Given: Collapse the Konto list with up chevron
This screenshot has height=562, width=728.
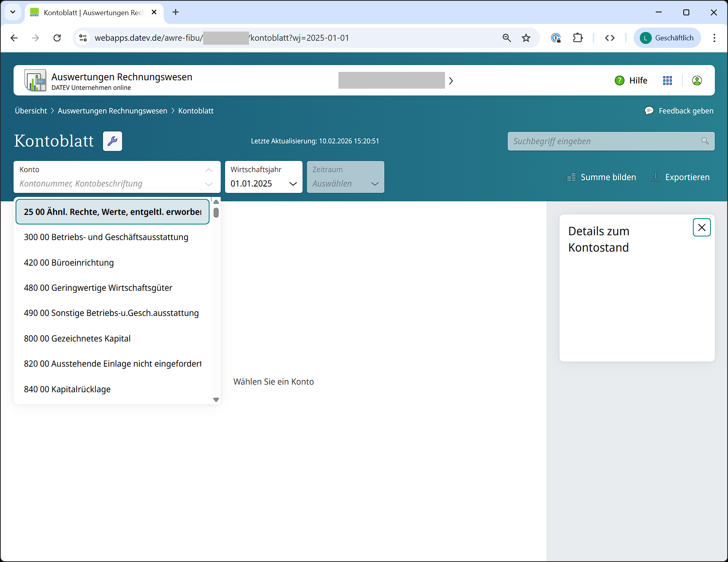Looking at the screenshot, I should pyautogui.click(x=209, y=170).
